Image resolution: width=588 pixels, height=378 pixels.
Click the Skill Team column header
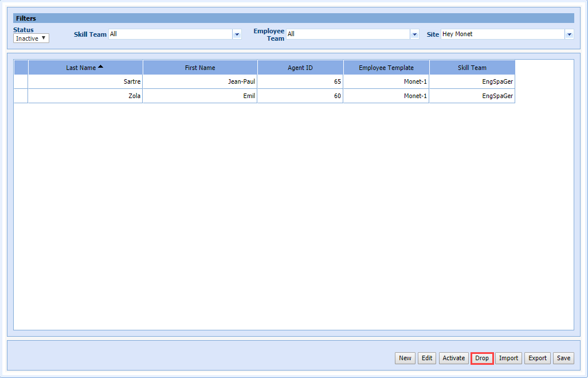tap(472, 68)
